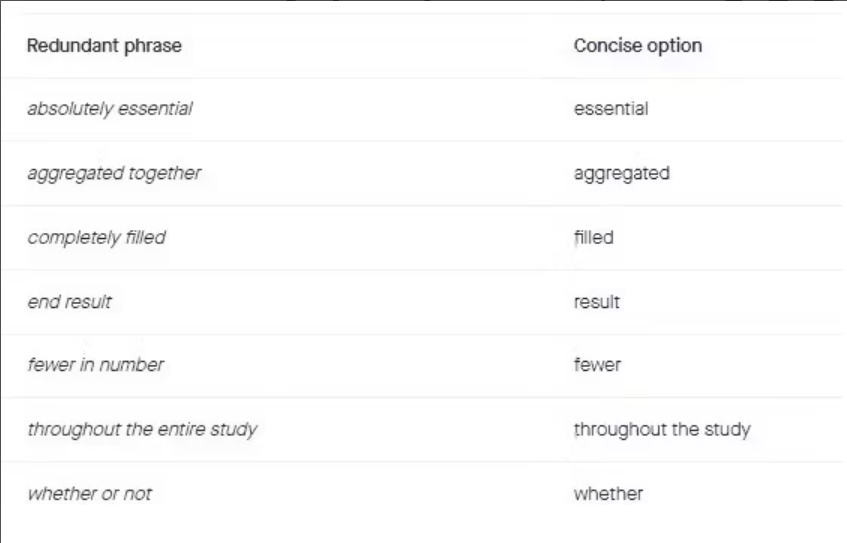
Task: Click the 'filled' concise option
Action: [594, 237]
